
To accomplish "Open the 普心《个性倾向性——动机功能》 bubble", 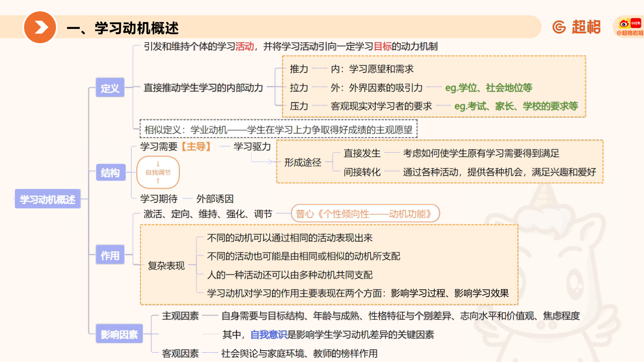I will [x=365, y=213].
